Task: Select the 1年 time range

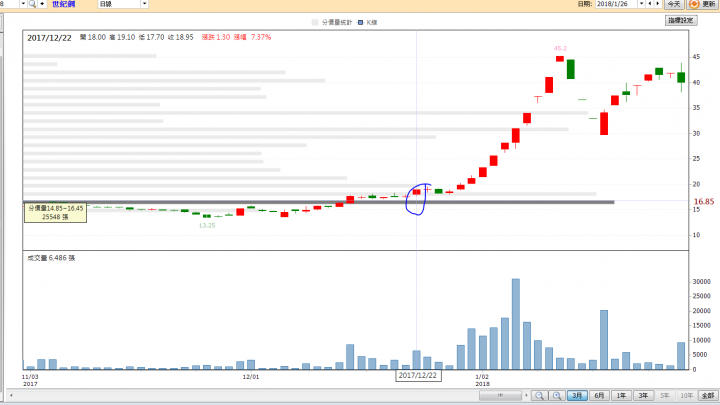Action: click(x=621, y=395)
